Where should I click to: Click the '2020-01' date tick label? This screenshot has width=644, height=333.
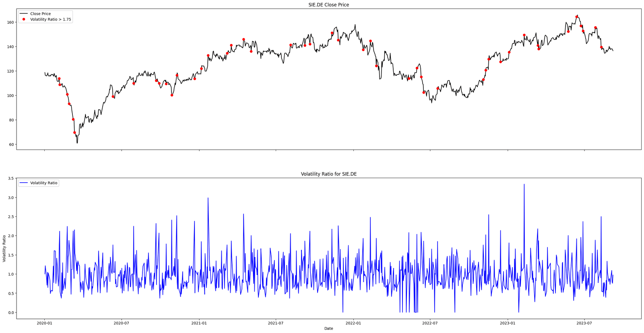tap(44, 323)
